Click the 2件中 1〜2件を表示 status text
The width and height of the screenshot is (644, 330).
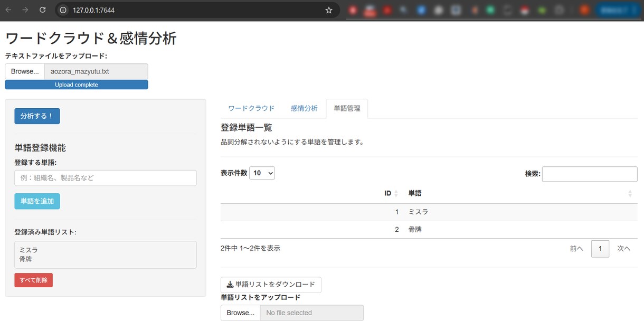(250, 248)
